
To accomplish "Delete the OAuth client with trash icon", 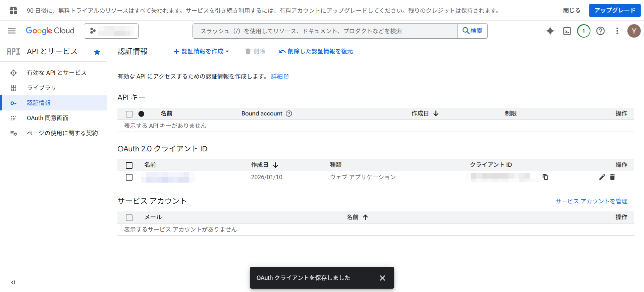I will pyautogui.click(x=612, y=177).
